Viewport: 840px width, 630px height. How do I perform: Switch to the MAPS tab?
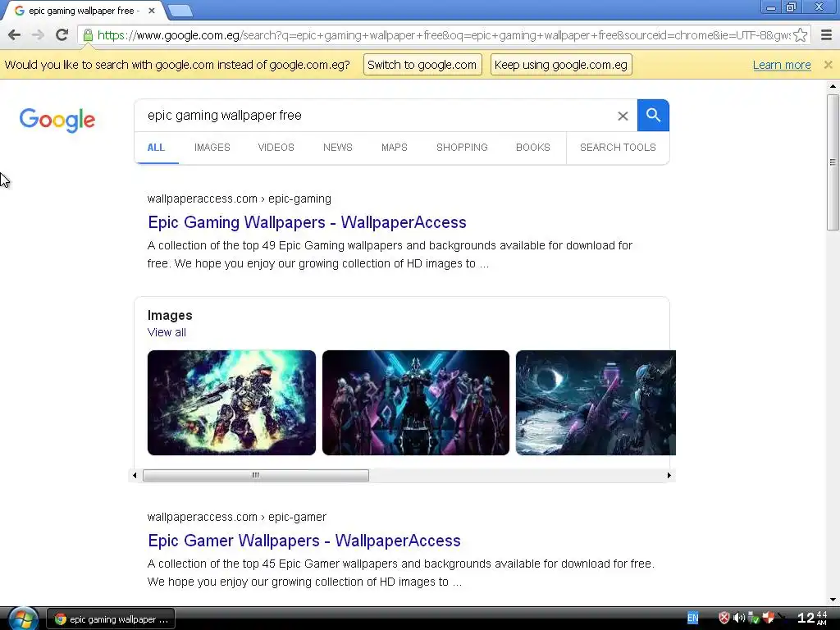tap(395, 148)
